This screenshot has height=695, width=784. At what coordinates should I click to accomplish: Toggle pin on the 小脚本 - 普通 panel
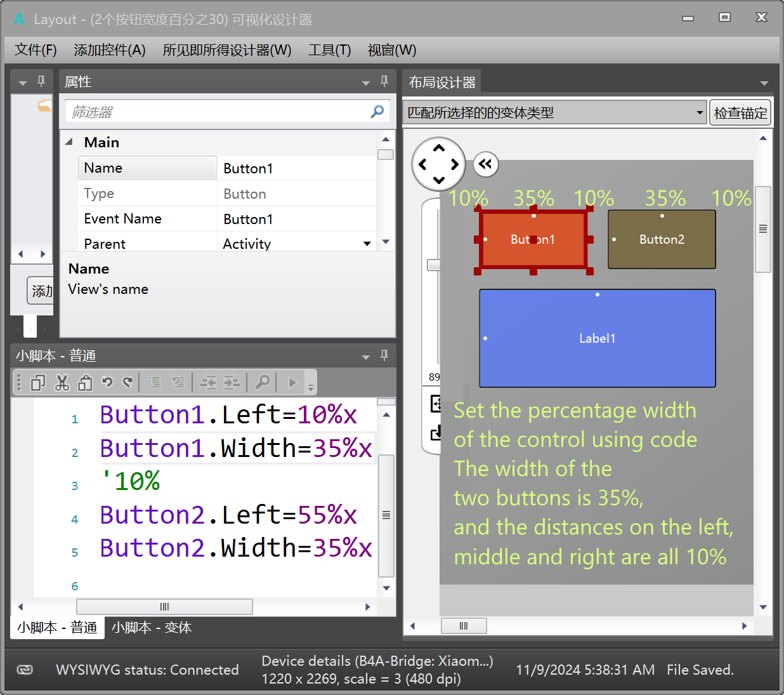tap(384, 355)
